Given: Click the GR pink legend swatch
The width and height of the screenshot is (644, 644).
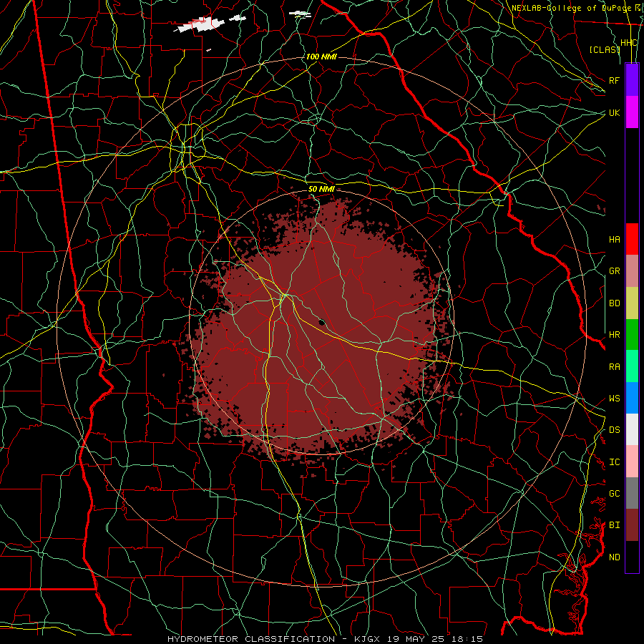Looking at the screenshot, I should (x=632, y=271).
